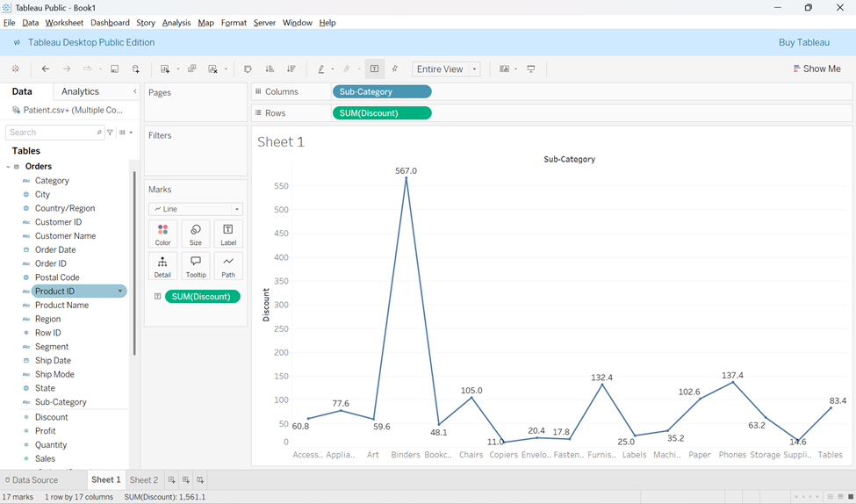Click the show filmstrip status icon
Image resolution: width=856 pixels, height=504 pixels.
pos(841,497)
